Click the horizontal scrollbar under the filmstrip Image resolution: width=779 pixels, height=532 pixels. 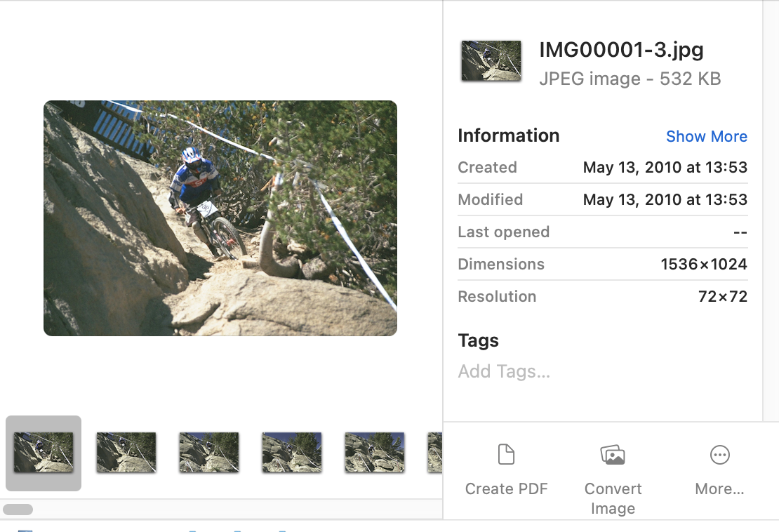click(18, 510)
